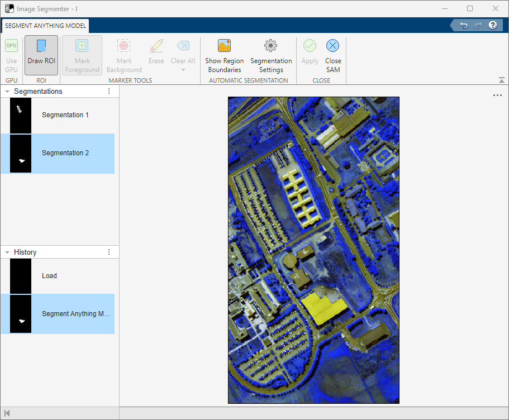Choose the Mark Foreground marker tool

[x=82, y=55]
